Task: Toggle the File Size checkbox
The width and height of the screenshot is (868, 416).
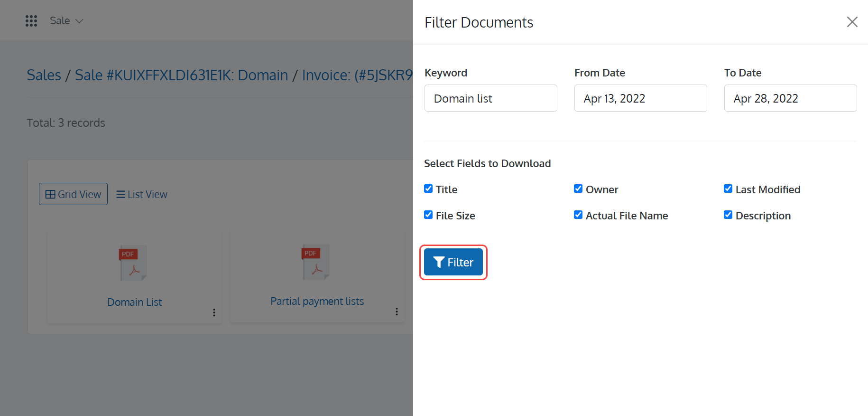Action: [428, 215]
